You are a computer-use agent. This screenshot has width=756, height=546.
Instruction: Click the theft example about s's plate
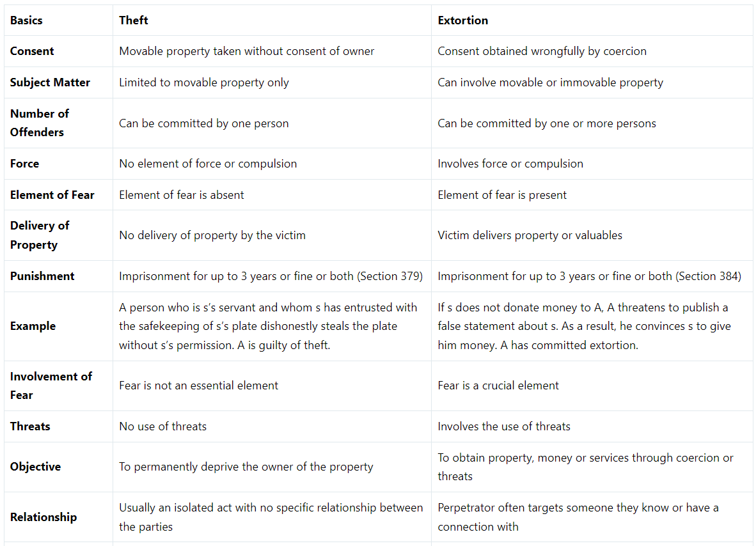click(x=268, y=326)
